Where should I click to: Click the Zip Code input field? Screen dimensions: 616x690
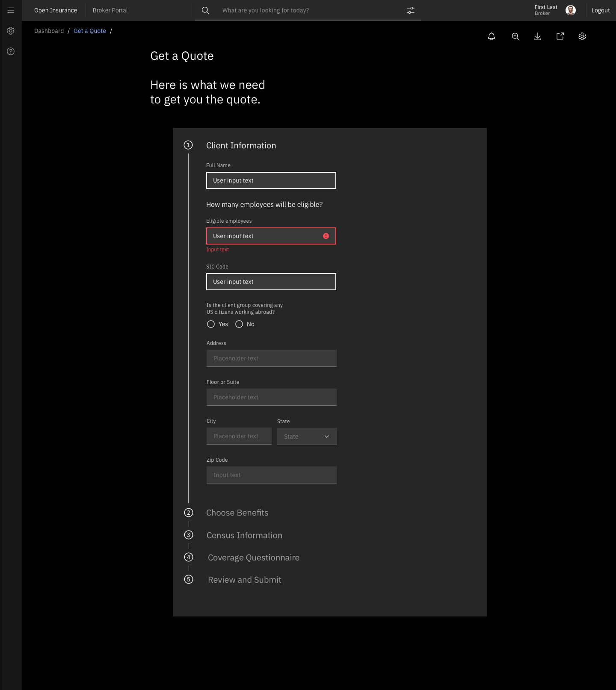click(x=272, y=475)
